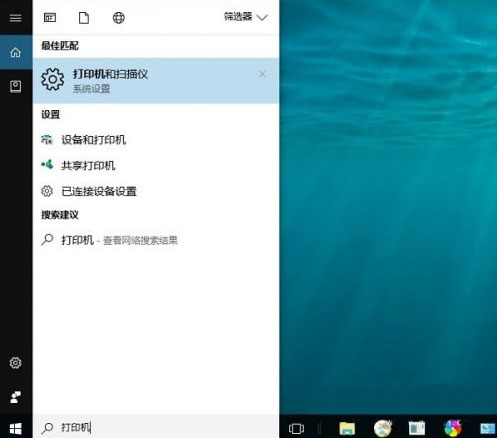Expand the 筛选器 filter dropdown

(246, 17)
